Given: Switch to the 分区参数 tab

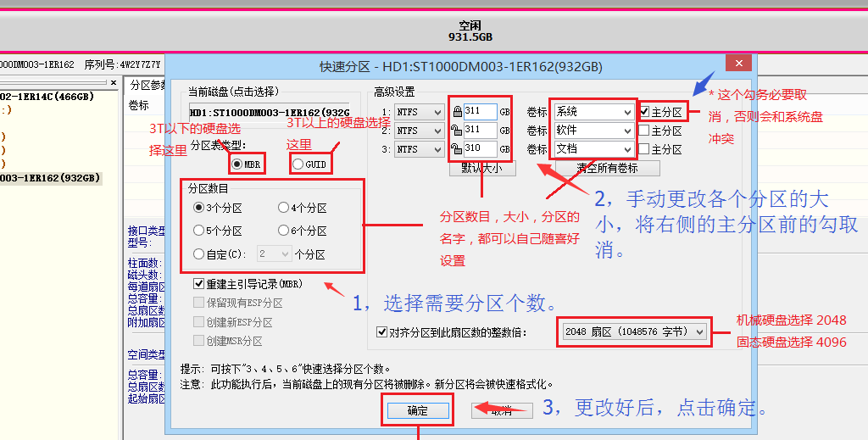Looking at the screenshot, I should (x=147, y=85).
